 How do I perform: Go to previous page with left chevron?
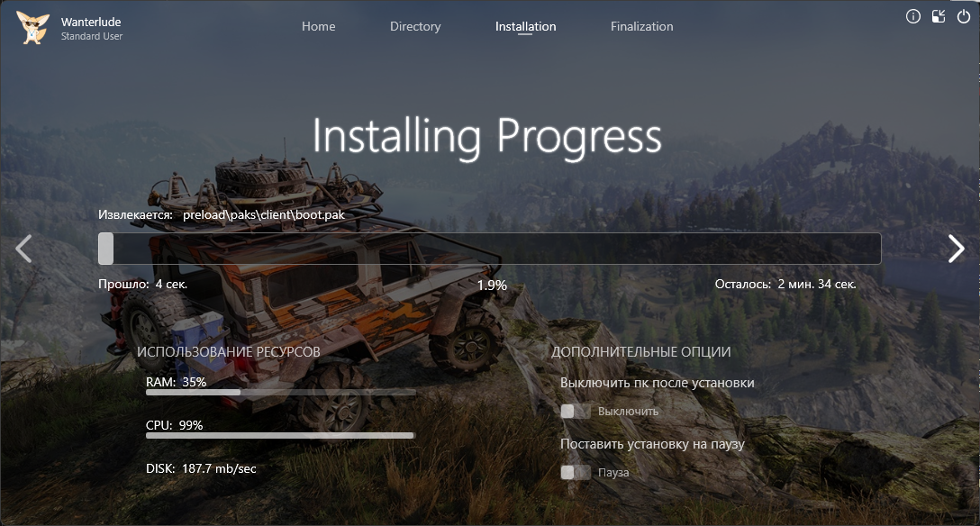click(x=23, y=249)
